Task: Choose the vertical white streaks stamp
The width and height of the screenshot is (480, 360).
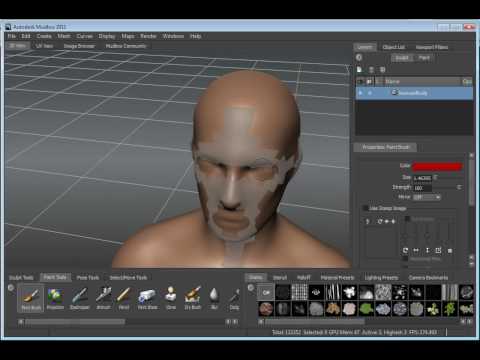Action: pos(333,292)
